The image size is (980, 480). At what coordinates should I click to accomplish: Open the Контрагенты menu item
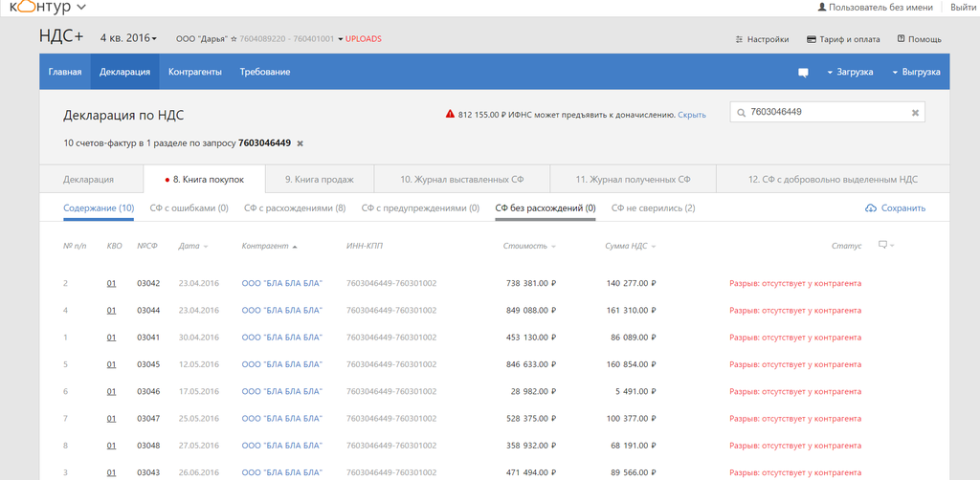coord(194,72)
